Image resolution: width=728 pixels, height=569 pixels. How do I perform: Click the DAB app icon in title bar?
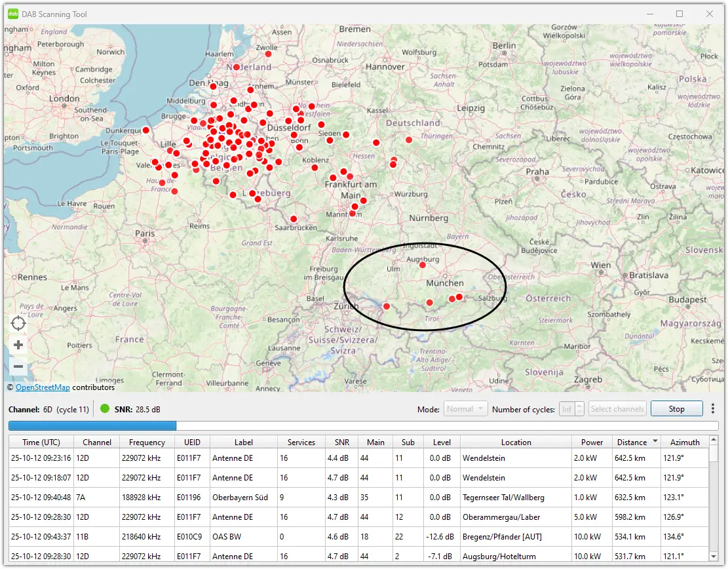pos(12,14)
